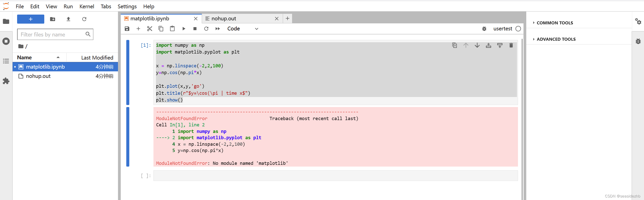
Task: Select matplotlib.ipynb in file list
Action: point(65,67)
